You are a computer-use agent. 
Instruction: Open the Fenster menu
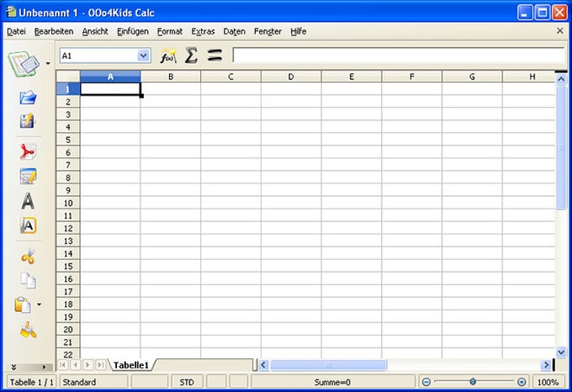267,31
